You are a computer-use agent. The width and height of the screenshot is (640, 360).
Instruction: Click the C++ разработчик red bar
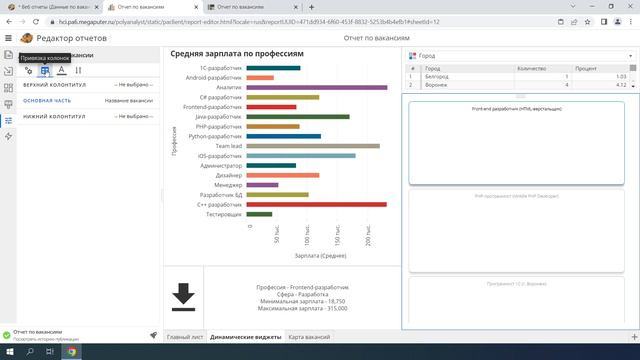pos(316,204)
